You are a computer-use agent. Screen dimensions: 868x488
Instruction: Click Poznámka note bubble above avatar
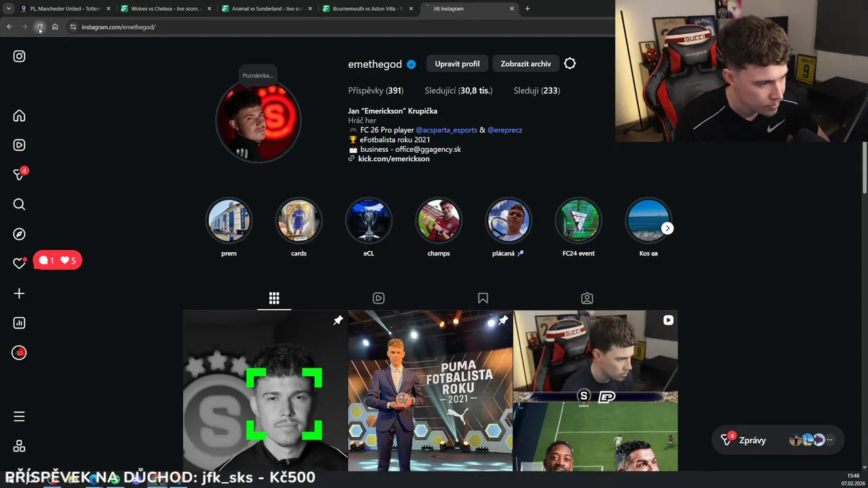click(x=258, y=75)
